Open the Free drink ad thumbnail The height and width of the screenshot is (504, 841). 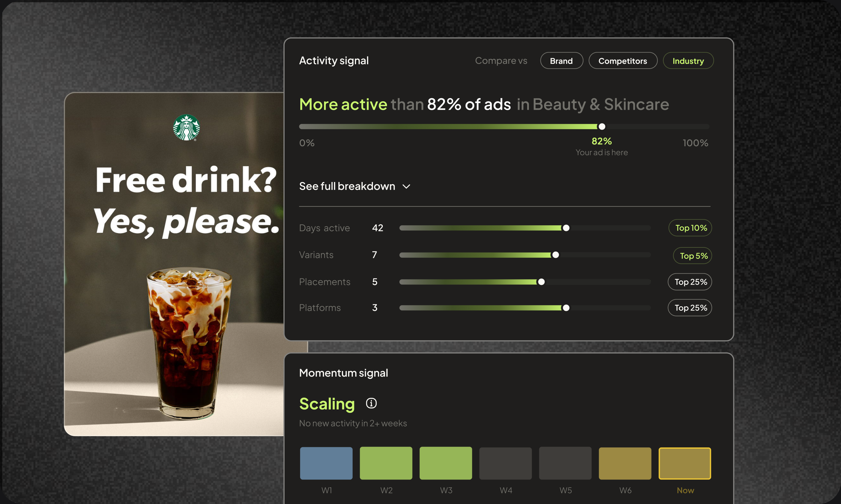[x=174, y=264]
